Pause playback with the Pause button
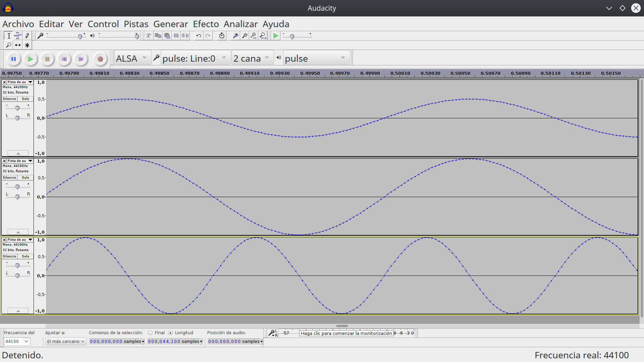The width and height of the screenshot is (644, 362). pos(14,59)
